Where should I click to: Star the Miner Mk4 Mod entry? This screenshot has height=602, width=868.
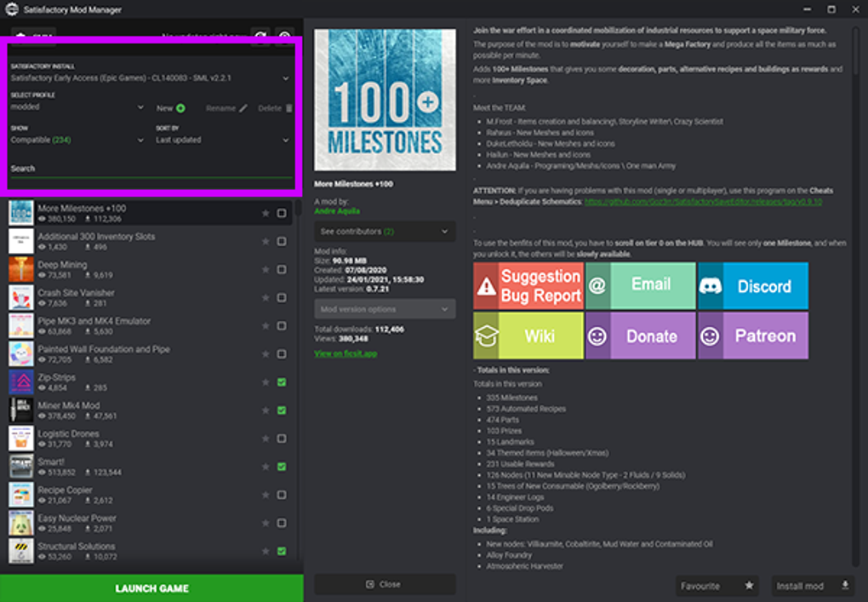click(266, 410)
